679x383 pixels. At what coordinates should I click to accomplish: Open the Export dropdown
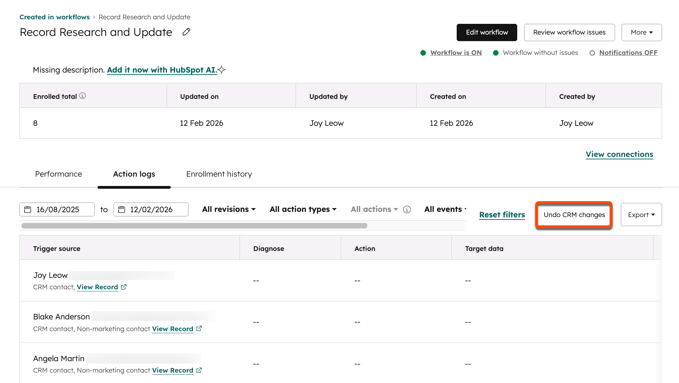coord(641,214)
